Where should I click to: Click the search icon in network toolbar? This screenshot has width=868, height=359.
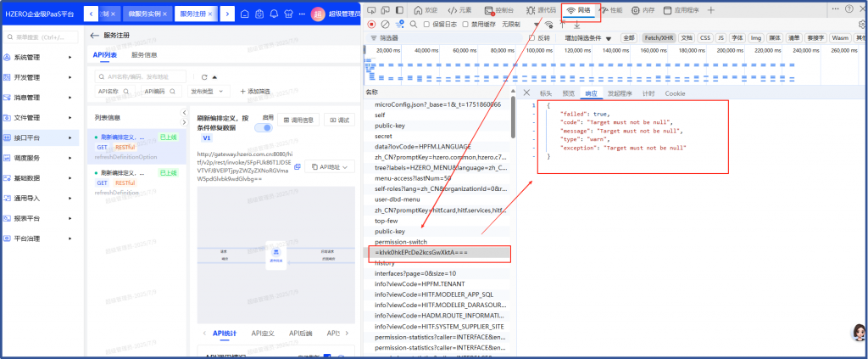point(412,24)
